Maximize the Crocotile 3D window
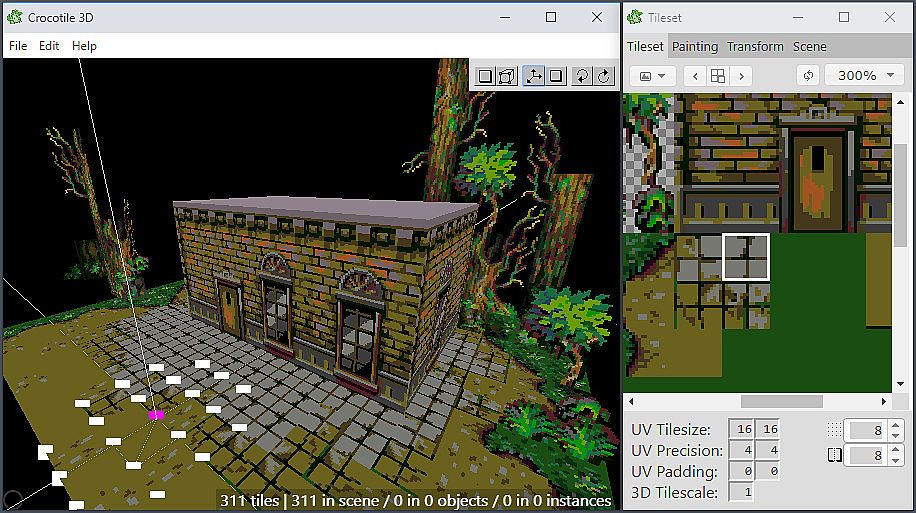The image size is (916, 513). coord(551,18)
